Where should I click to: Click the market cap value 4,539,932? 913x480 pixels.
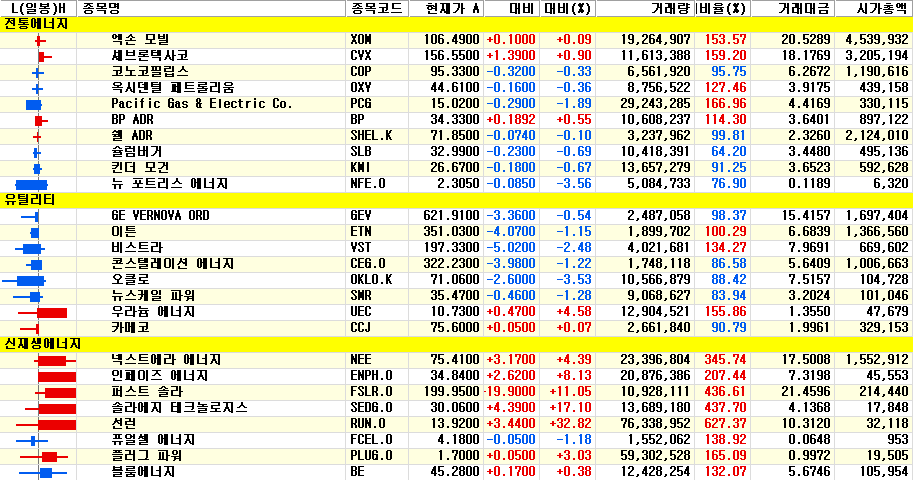pyautogui.click(x=877, y=40)
